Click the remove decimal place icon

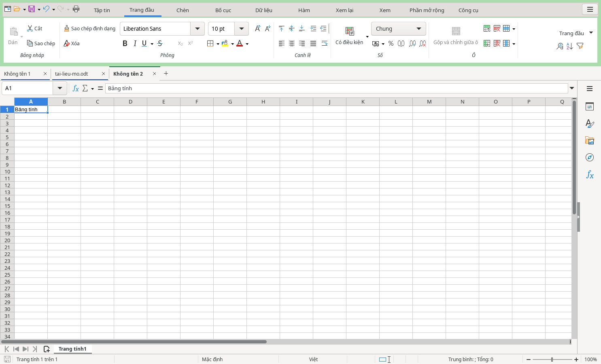click(x=423, y=43)
